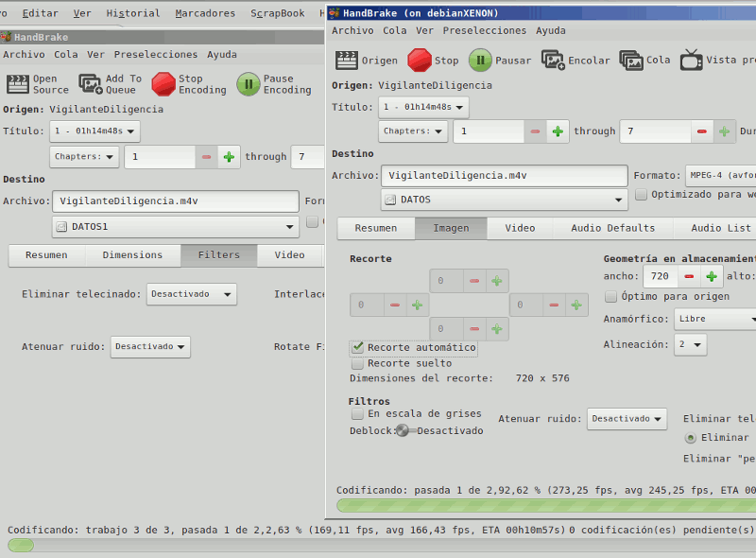
Task: Click red Stop Encoding icon in left window
Action: tap(163, 84)
